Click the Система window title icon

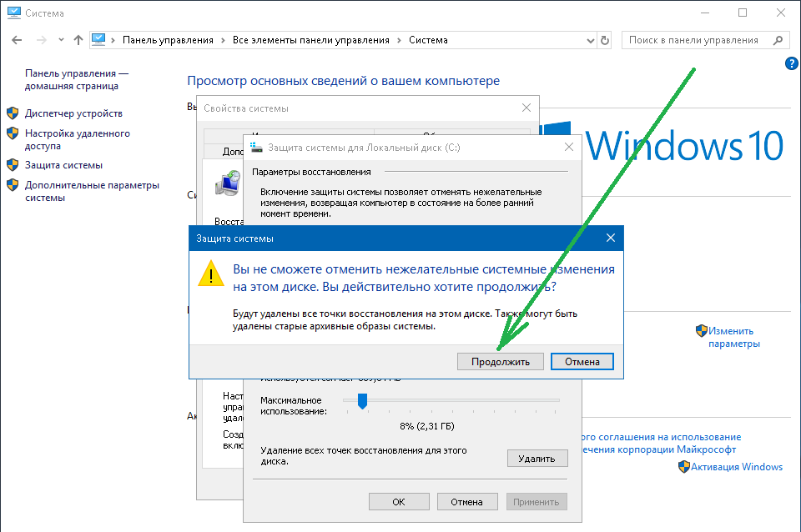[x=14, y=13]
